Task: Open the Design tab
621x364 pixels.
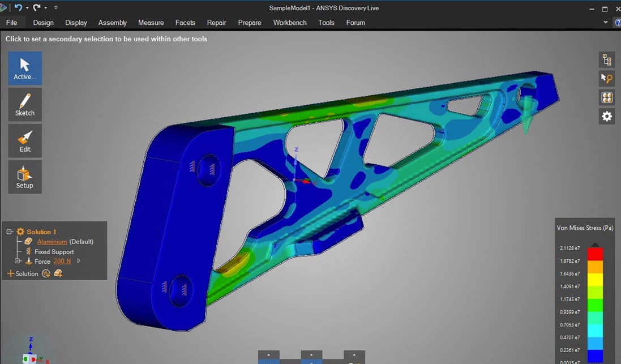Action: coord(43,23)
